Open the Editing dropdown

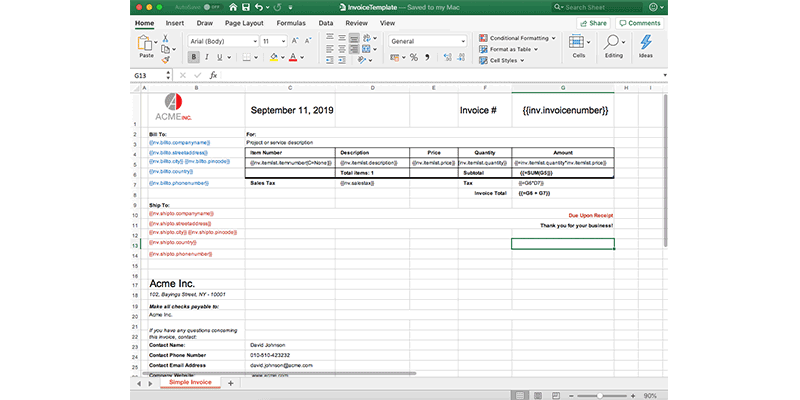pyautogui.click(x=614, y=46)
